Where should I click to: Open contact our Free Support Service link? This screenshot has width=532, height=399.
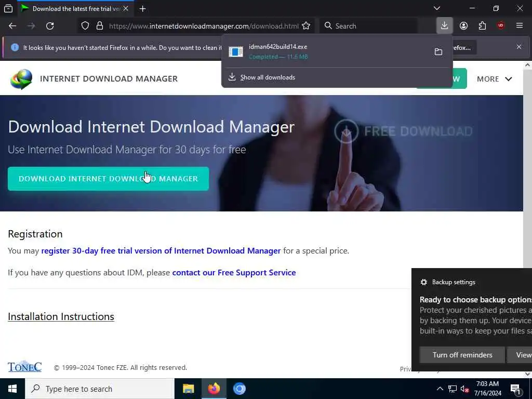[234, 272]
